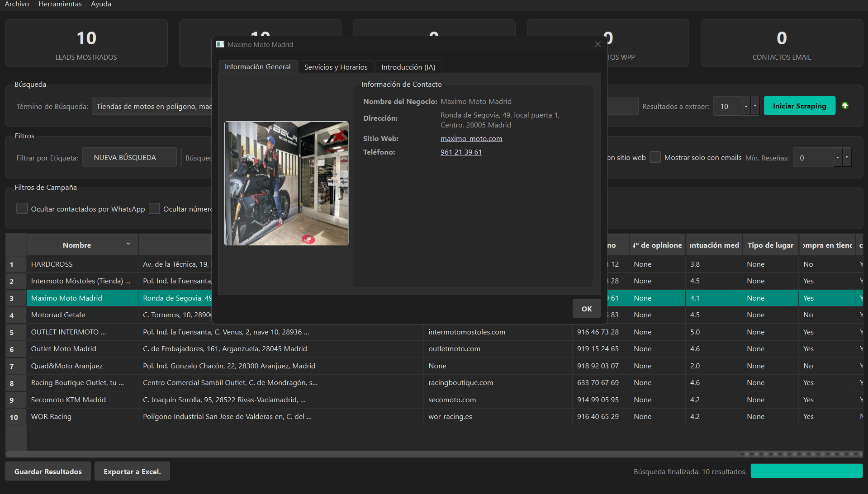
Task: Click the green progress bar
Action: click(806, 471)
